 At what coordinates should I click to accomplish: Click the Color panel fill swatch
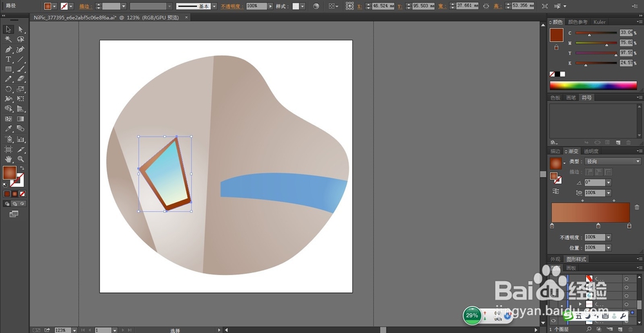click(556, 35)
